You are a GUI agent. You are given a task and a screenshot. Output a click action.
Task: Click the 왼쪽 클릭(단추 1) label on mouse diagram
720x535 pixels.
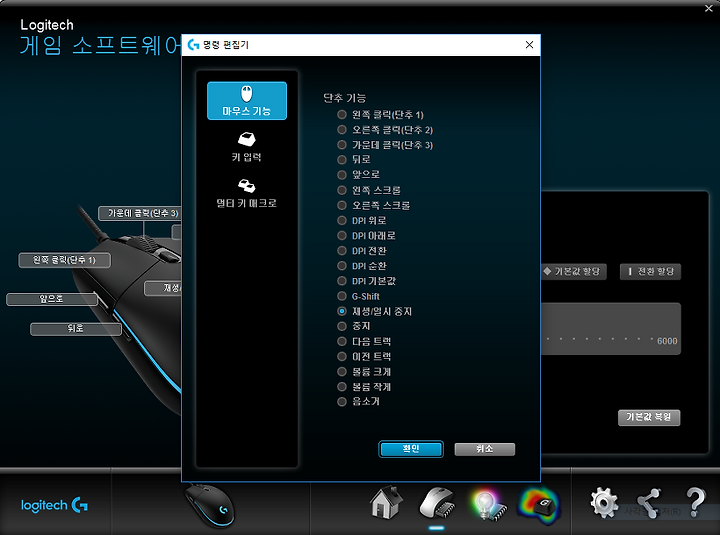click(x=64, y=260)
